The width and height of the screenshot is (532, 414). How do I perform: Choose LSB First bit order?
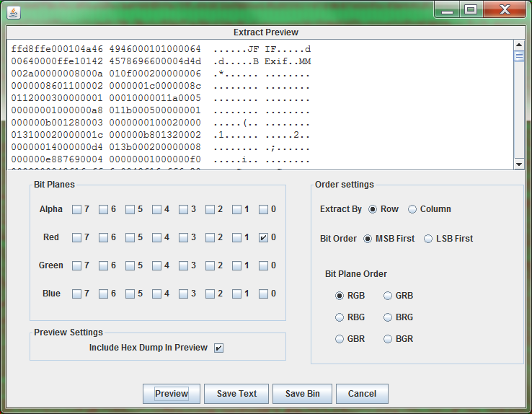click(428, 239)
